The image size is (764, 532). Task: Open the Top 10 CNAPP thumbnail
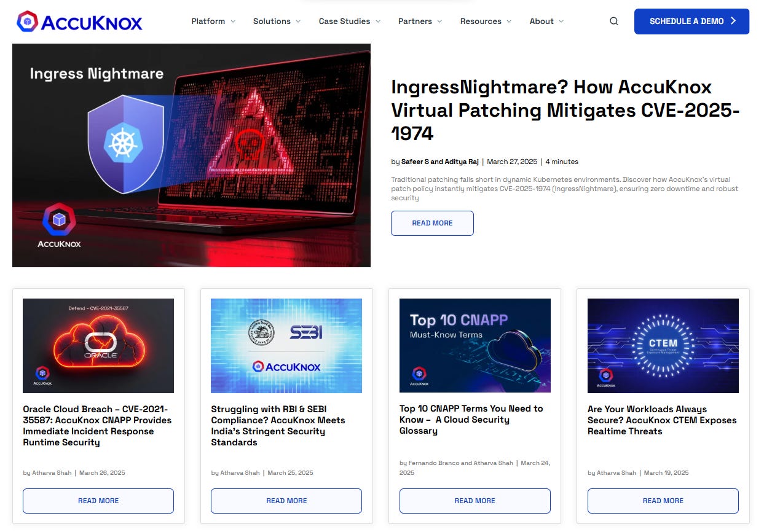coord(475,346)
